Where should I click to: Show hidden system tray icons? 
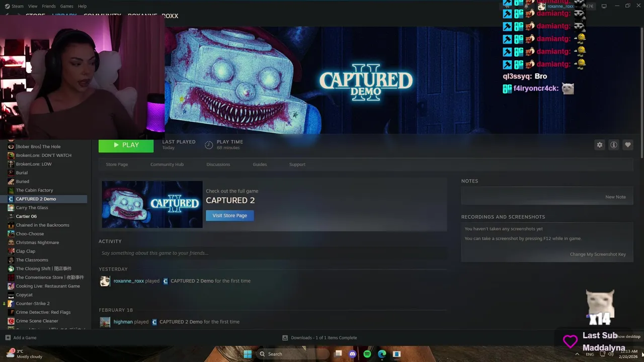[x=577, y=354]
